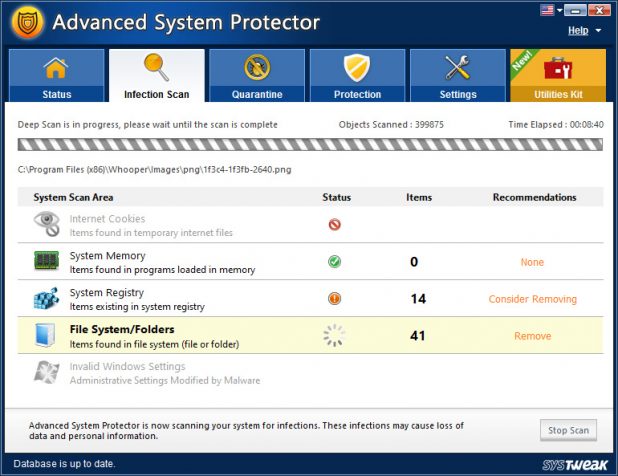Click the Stop Scan button

click(x=568, y=430)
